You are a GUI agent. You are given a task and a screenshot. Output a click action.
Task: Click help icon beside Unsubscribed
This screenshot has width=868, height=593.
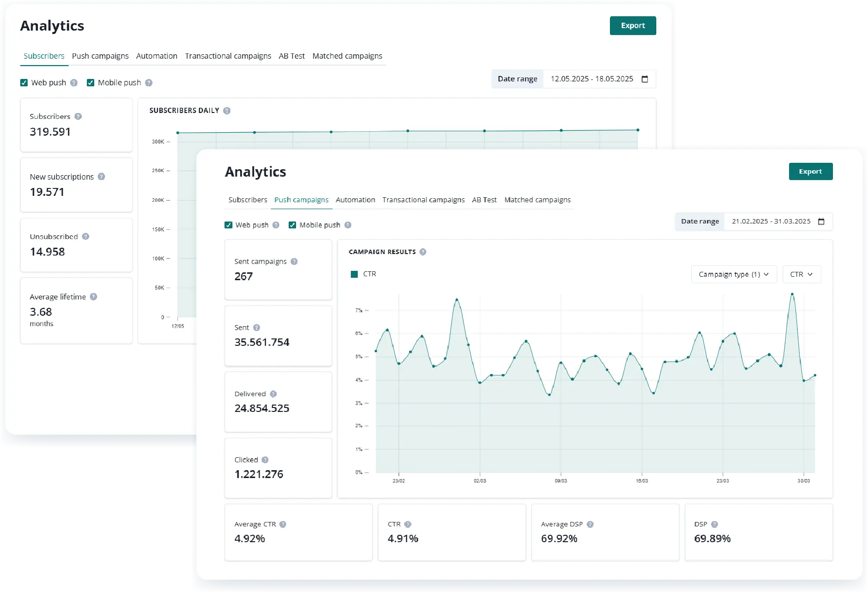85,236
